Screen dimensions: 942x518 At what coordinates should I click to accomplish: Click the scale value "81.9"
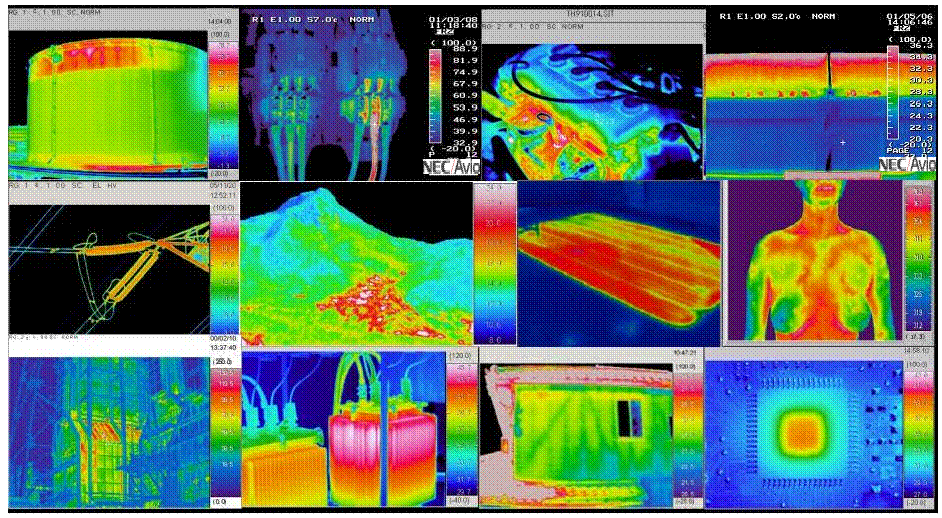[x=465, y=61]
